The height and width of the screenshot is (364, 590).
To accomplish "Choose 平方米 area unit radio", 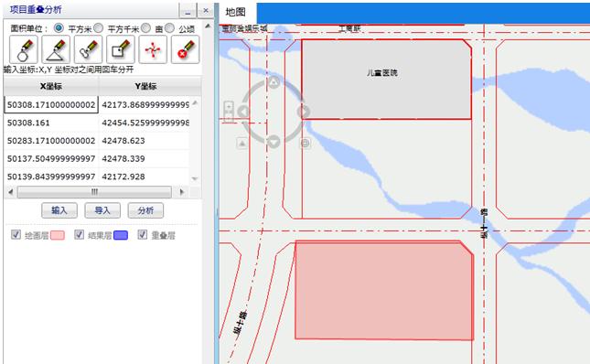I will pyautogui.click(x=59, y=27).
